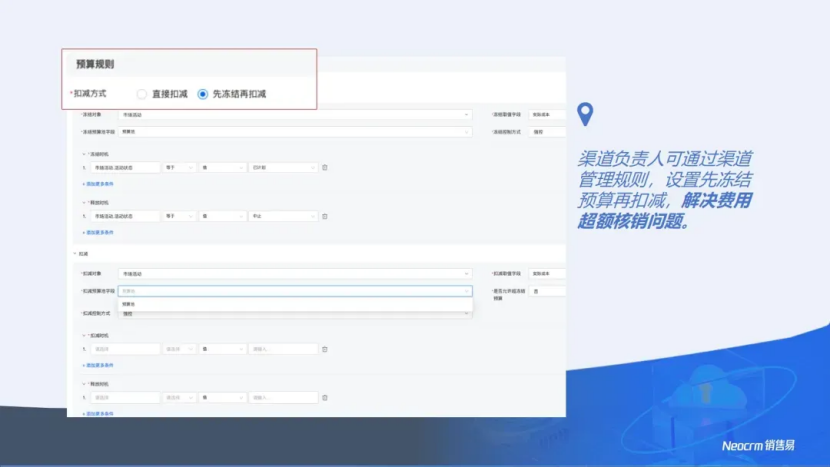Viewport: 830px width, 468px height.
Task: Select the 先冻结再扣减 radio option
Action: pos(203,94)
